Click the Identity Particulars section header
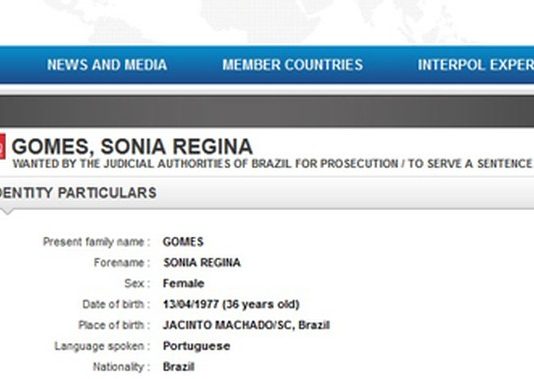Viewport: 534px width, 379px height. (78, 193)
